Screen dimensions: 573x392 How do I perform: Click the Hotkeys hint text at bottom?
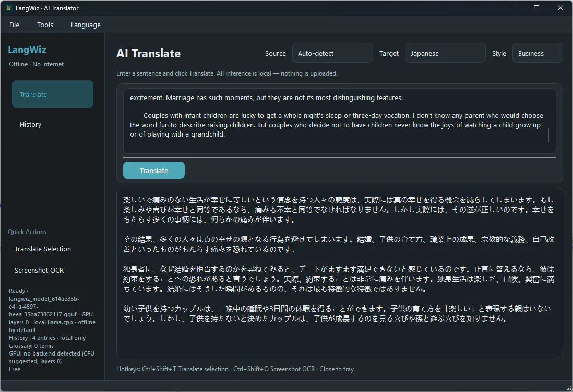(x=235, y=369)
